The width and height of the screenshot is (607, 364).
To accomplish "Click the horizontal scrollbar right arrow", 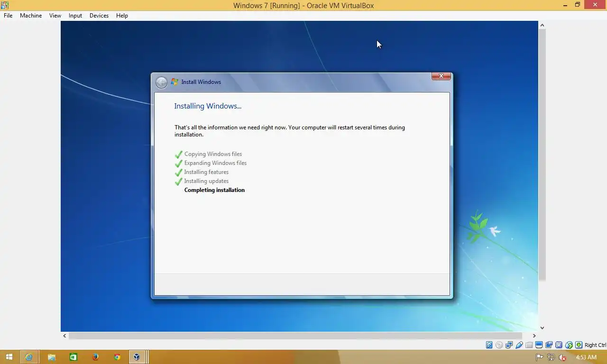I will (x=534, y=336).
